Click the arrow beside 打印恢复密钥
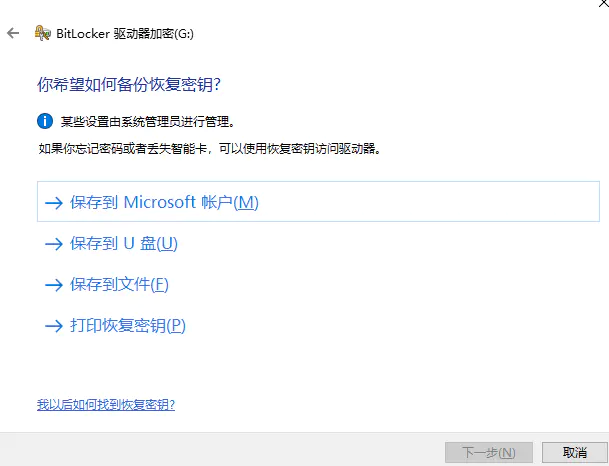Viewport: 609px width, 466px height. click(54, 325)
